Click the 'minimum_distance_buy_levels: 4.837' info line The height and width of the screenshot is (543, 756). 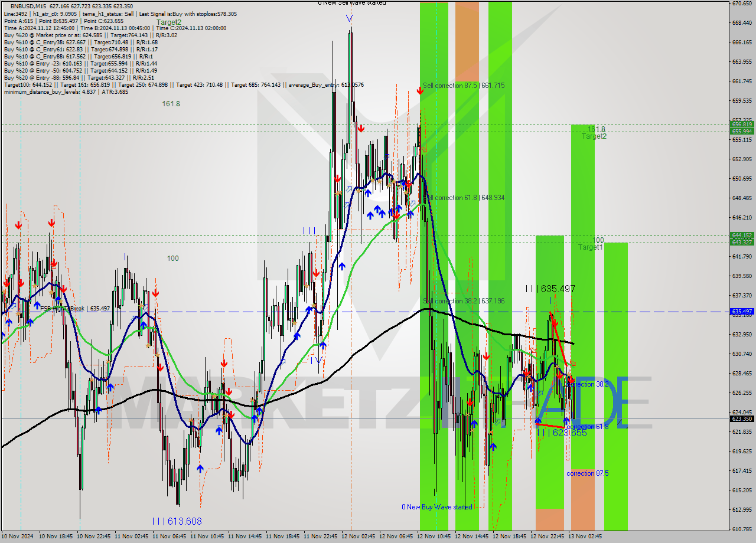coord(66,91)
